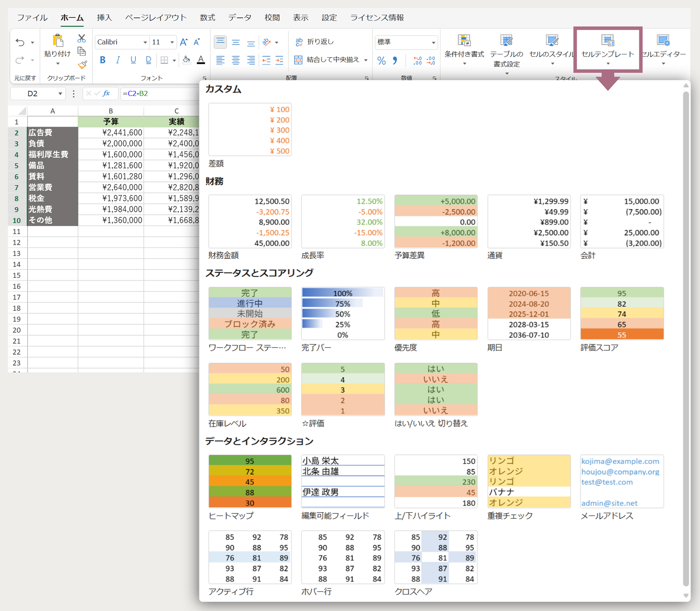Select the 完了バー progress bar template

tap(343, 314)
